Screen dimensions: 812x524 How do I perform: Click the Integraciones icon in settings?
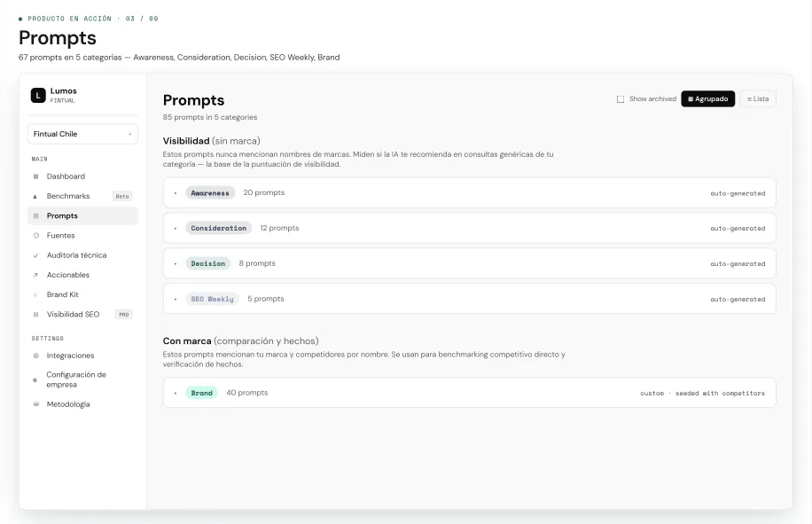(35, 356)
